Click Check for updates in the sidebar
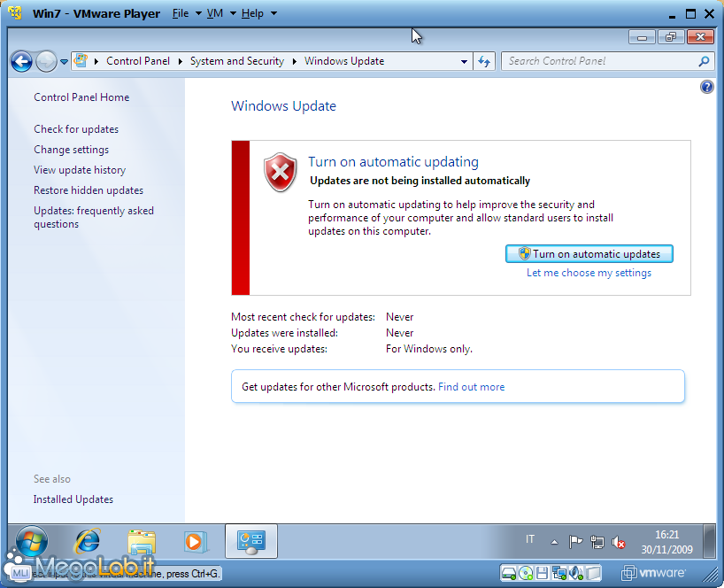Image resolution: width=724 pixels, height=588 pixels. click(76, 129)
